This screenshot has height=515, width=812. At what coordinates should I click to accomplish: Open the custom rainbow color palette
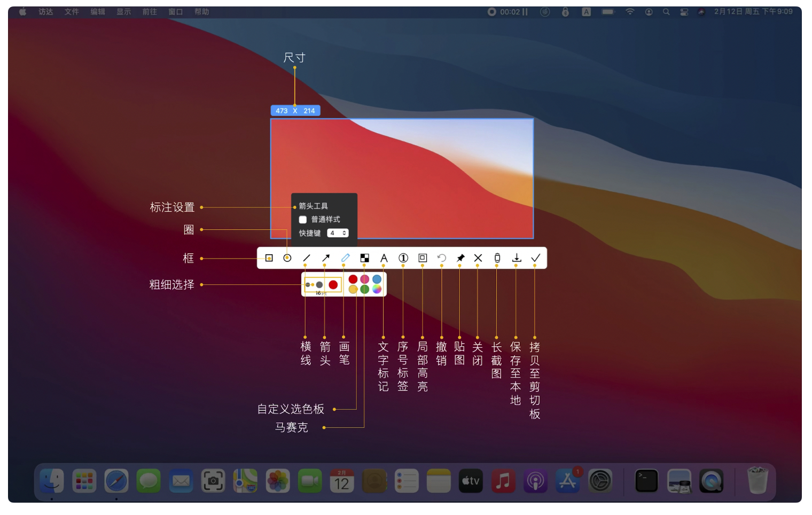pyautogui.click(x=377, y=289)
